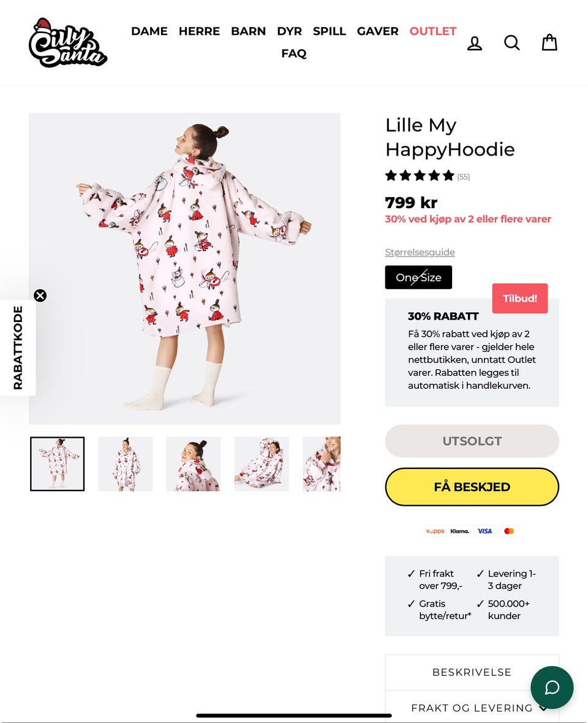Click the Utsolgt button
The width and height of the screenshot is (588, 723).
tap(472, 441)
